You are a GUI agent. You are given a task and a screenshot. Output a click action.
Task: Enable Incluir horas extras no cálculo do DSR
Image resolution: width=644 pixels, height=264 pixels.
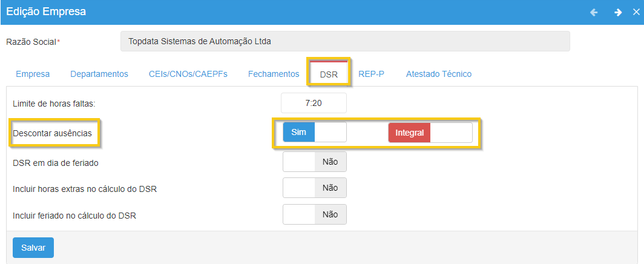click(315, 188)
